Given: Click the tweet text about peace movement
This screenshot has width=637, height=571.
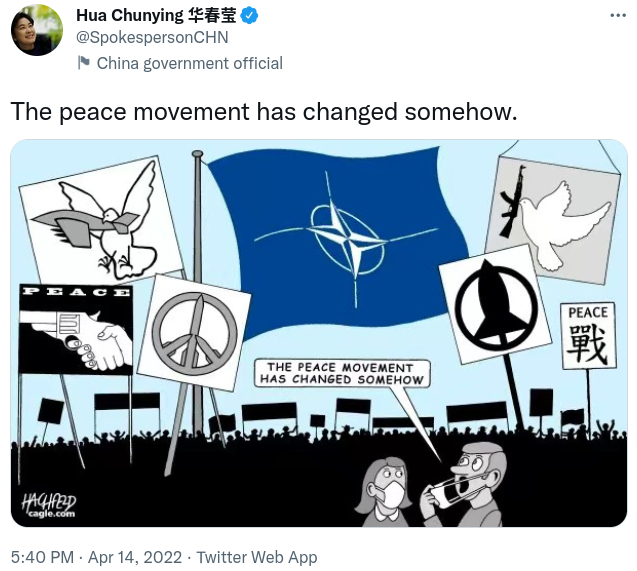Looking at the screenshot, I should (x=264, y=112).
